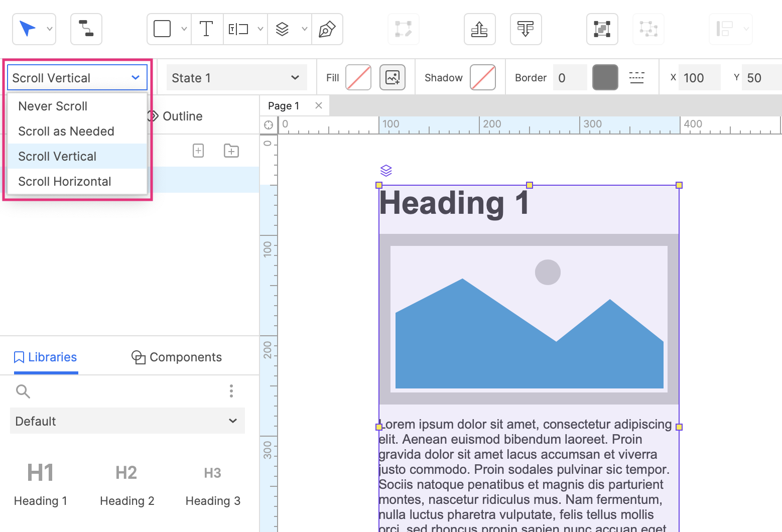782x532 pixels.
Task: Expand the Default library dropdown
Action: 127,421
